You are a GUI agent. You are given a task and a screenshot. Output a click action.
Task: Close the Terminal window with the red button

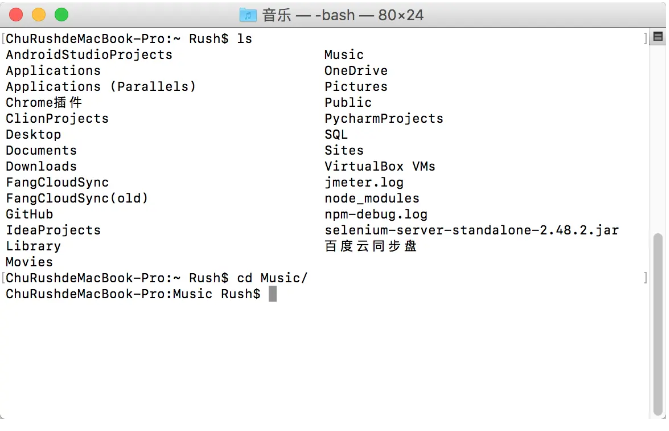coord(17,15)
